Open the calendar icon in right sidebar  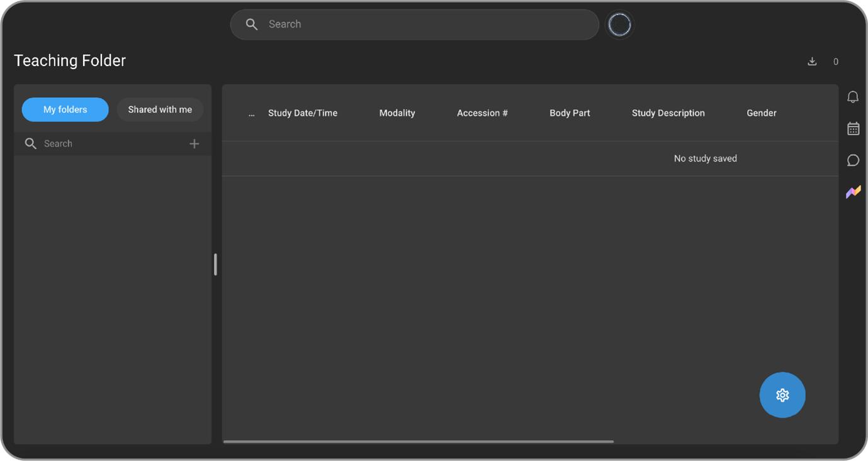pyautogui.click(x=853, y=128)
